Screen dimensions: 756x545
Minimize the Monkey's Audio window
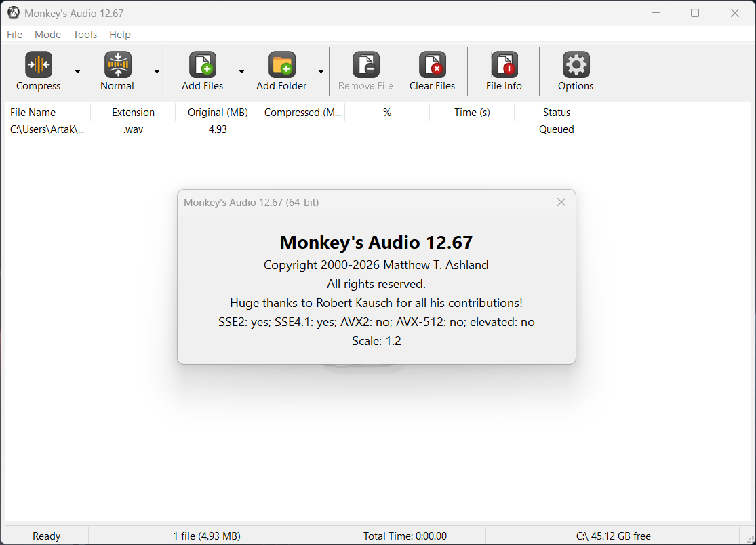(x=655, y=13)
